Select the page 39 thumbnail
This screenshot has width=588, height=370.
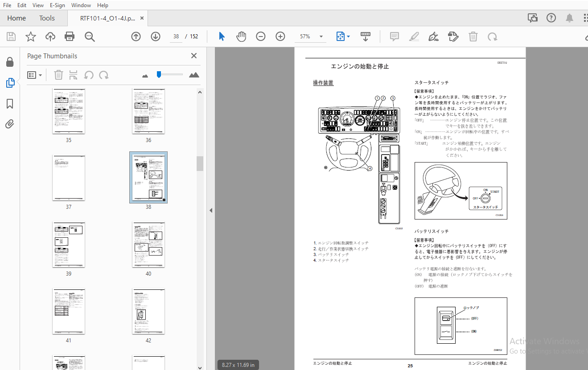click(x=69, y=245)
